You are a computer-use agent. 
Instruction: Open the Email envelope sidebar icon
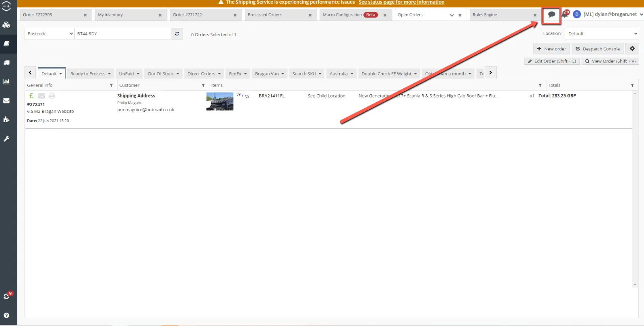click(x=6, y=101)
